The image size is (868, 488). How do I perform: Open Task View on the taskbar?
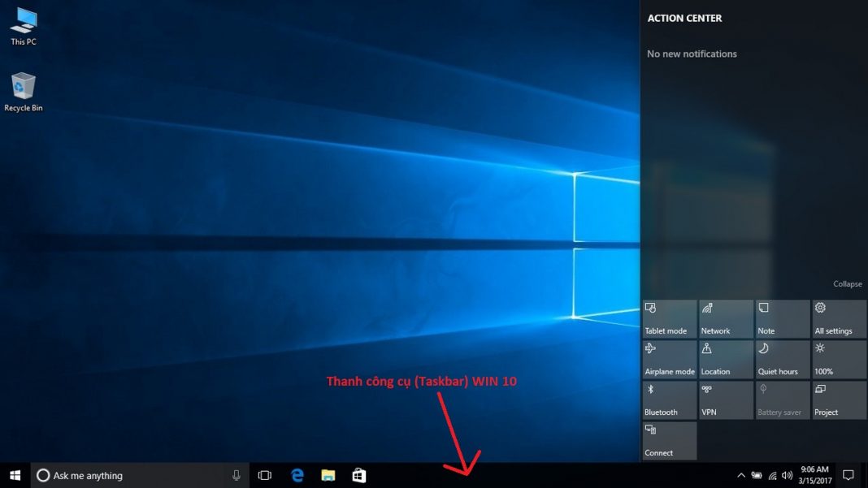(x=264, y=475)
